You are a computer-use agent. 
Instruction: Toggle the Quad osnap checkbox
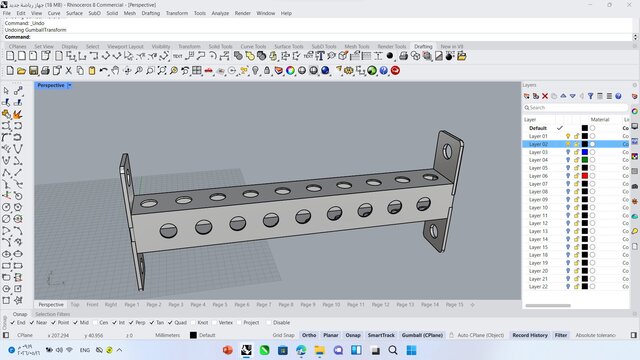170,322
